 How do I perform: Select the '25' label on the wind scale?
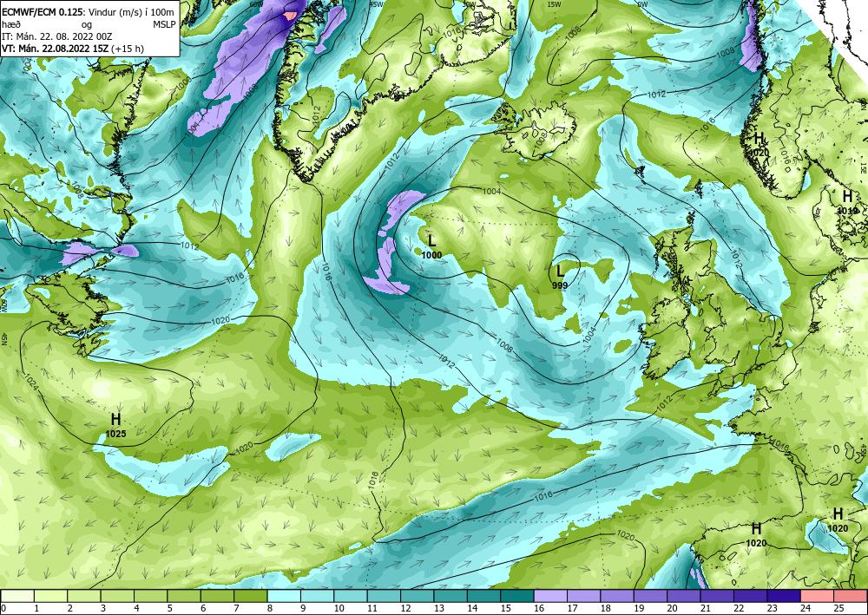coord(838,609)
